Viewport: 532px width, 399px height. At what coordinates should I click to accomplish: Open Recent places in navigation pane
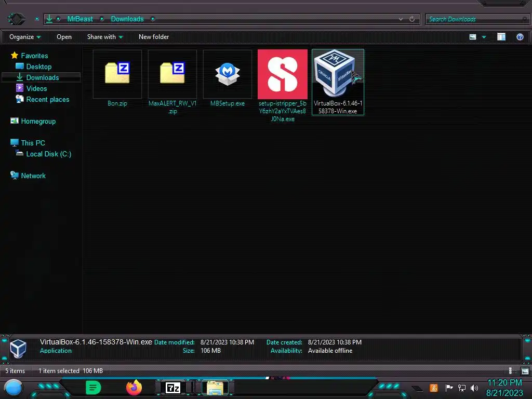tap(48, 99)
